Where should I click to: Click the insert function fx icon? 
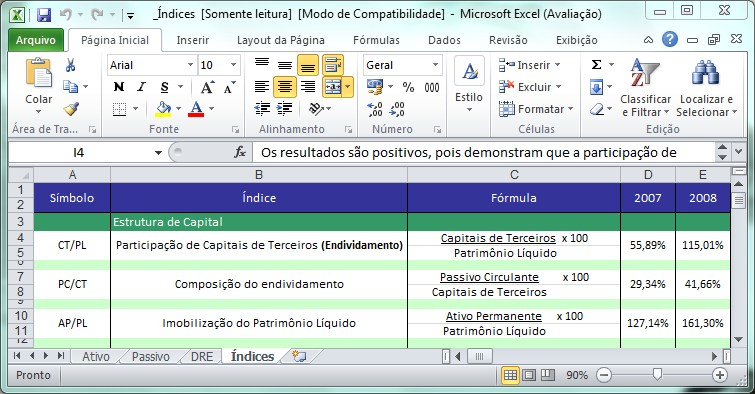[x=240, y=153]
